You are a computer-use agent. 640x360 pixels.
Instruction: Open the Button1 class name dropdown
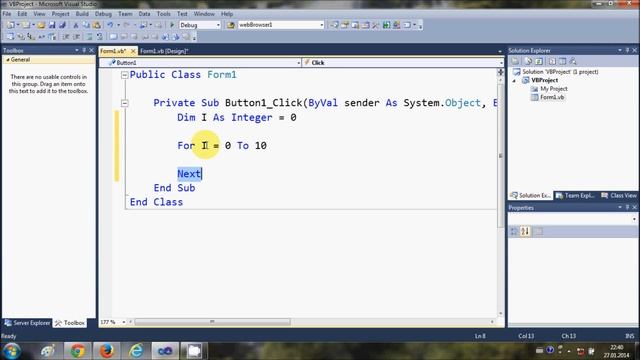tap(298, 63)
